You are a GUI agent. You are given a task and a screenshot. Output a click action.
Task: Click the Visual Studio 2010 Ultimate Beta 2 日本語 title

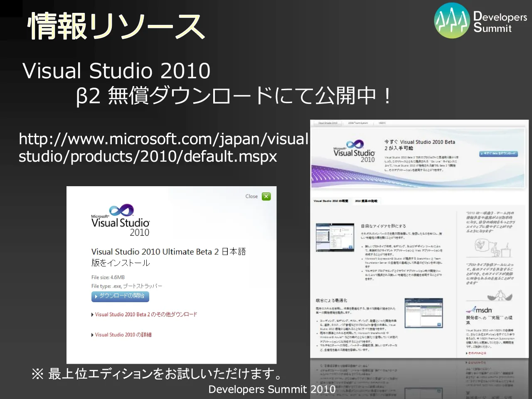pos(168,257)
